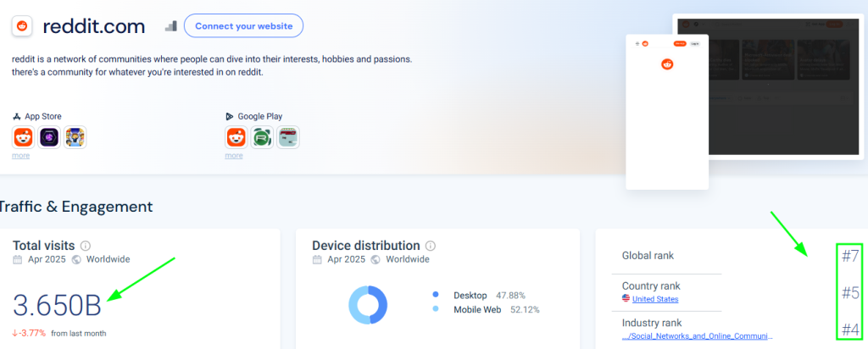This screenshot has width=868, height=349.
Task: Open the green R app under Google Play
Action: pyautogui.click(x=263, y=137)
